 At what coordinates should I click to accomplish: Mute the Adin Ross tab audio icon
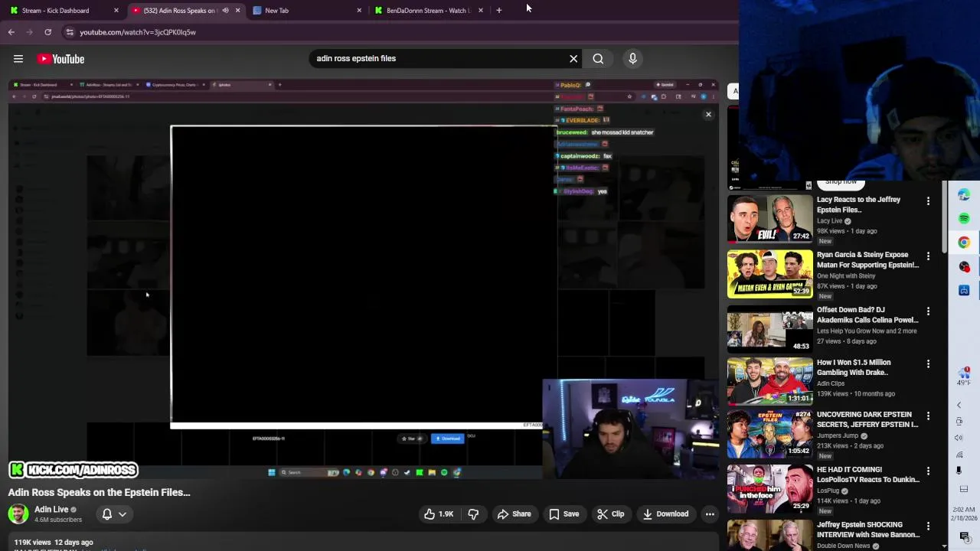pos(225,11)
